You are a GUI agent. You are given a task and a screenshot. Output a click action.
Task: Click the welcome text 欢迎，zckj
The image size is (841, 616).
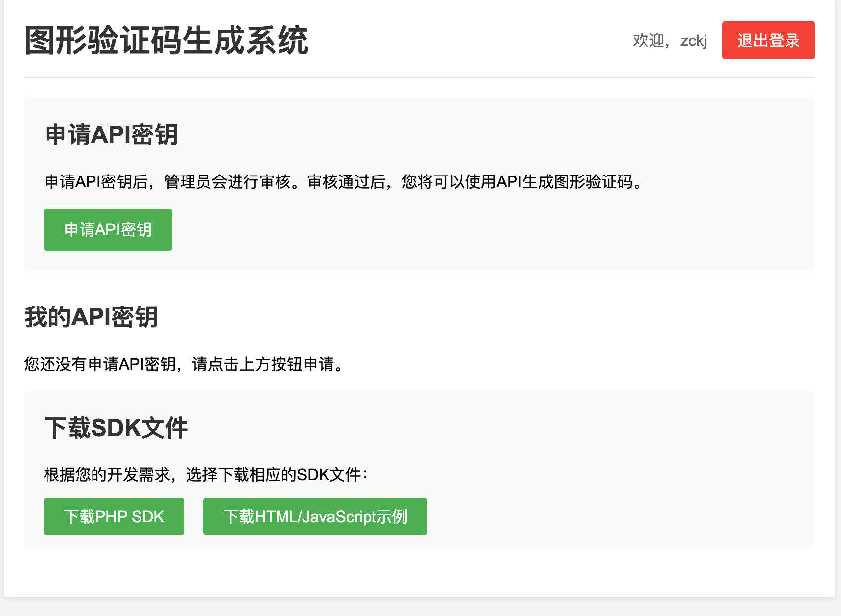coord(669,41)
